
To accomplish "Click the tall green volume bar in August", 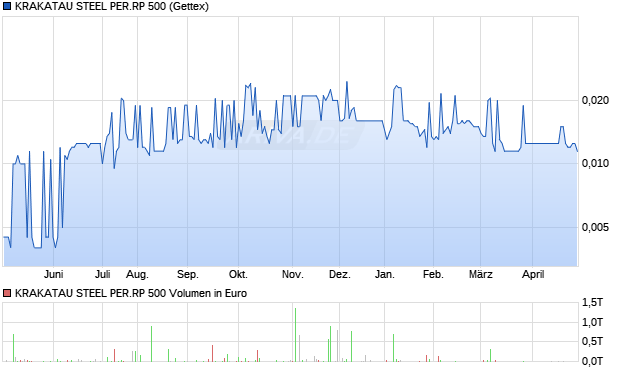I will tap(151, 344).
